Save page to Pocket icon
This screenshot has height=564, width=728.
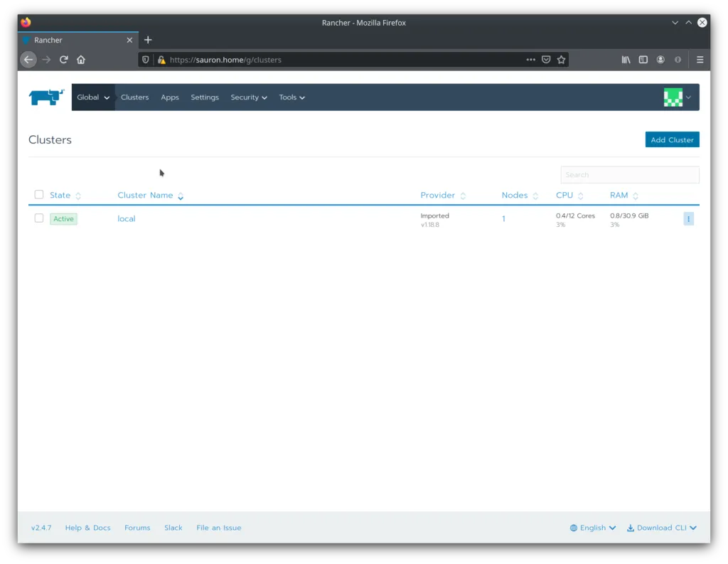pos(546,60)
